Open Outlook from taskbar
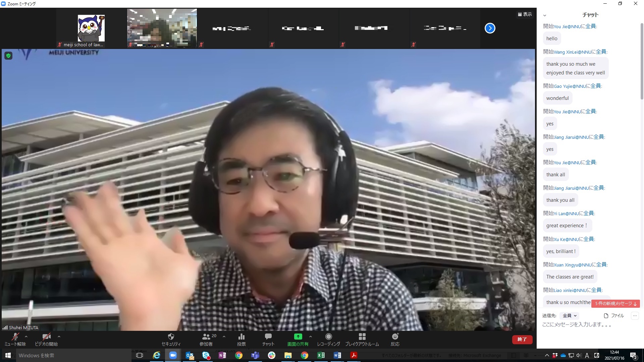This screenshot has width=644, height=362. (x=190, y=355)
